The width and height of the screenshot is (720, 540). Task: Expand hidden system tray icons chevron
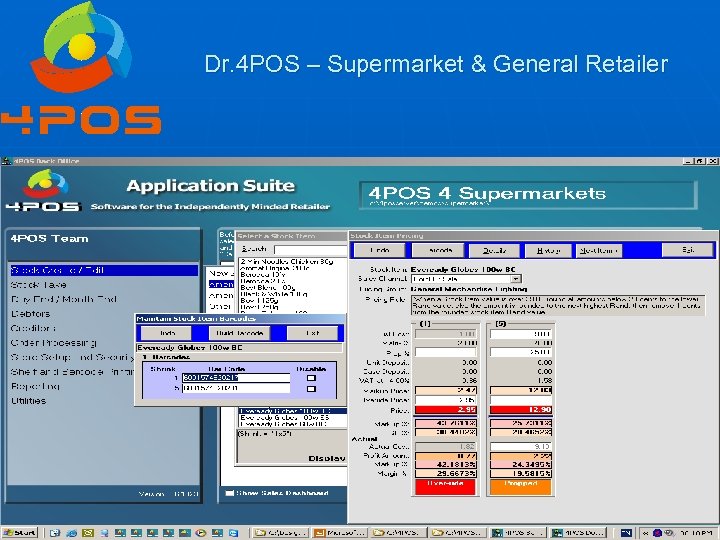[645, 533]
